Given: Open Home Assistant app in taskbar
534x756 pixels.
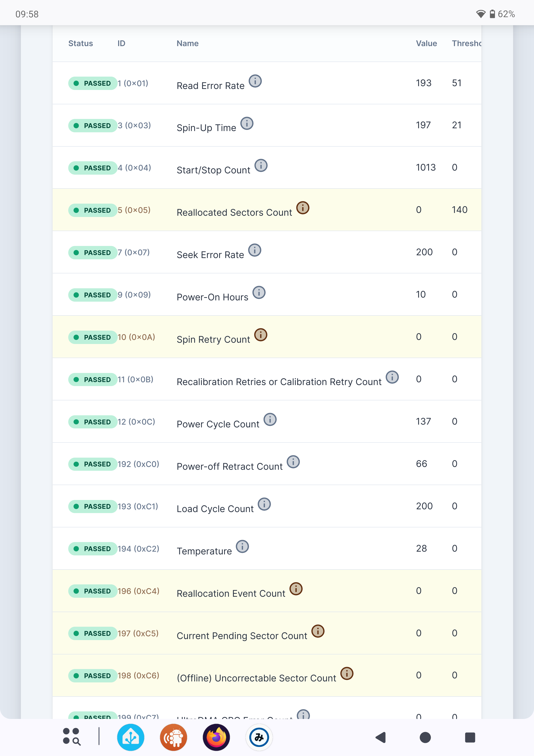Looking at the screenshot, I should point(131,738).
